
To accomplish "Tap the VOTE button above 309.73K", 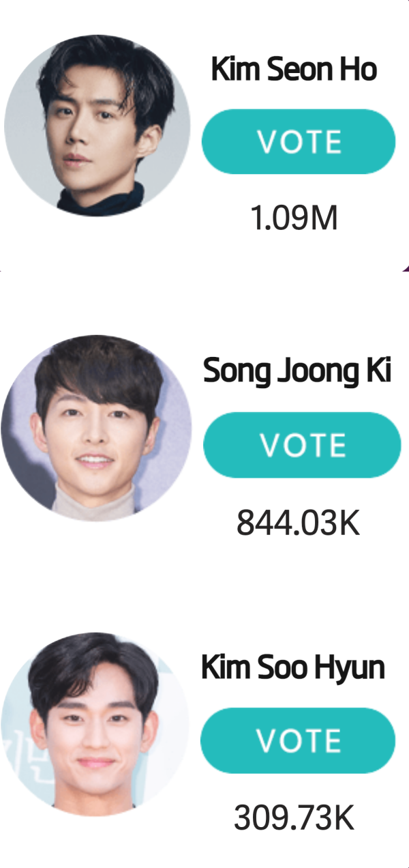I will coord(298,740).
